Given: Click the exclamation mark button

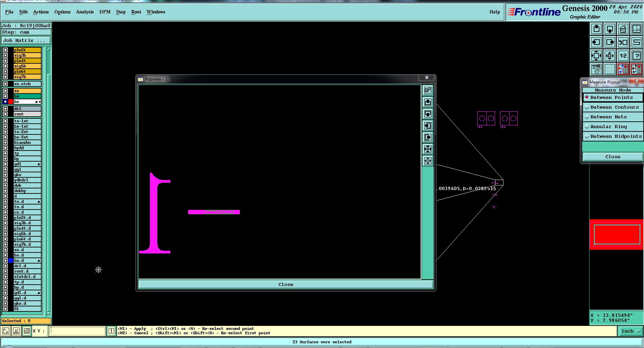Looking at the screenshot, I should coord(111,331).
